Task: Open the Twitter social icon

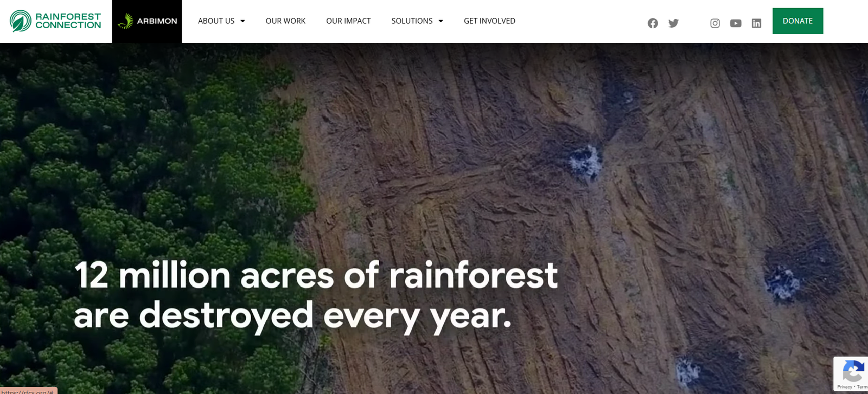Action: coord(673,23)
